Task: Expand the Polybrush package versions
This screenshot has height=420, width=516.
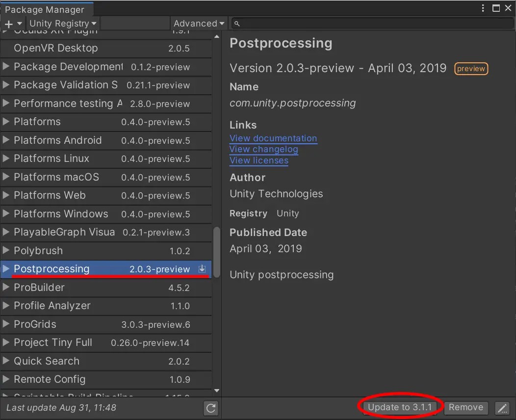Action: coord(6,251)
